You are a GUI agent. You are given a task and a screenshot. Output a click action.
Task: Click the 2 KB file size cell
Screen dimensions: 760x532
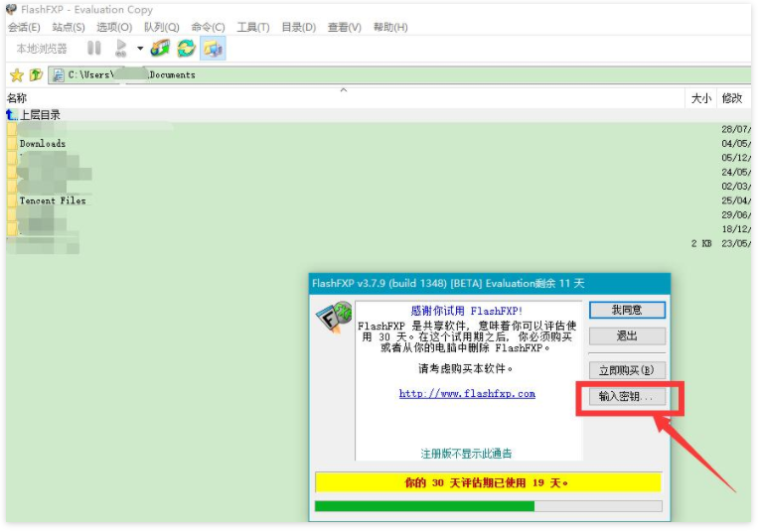click(700, 243)
